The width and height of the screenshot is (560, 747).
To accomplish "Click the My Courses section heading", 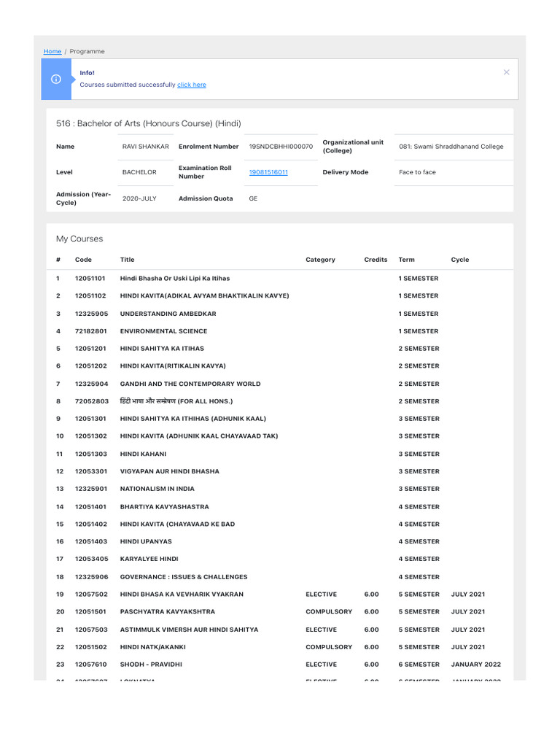I will (x=79, y=239).
